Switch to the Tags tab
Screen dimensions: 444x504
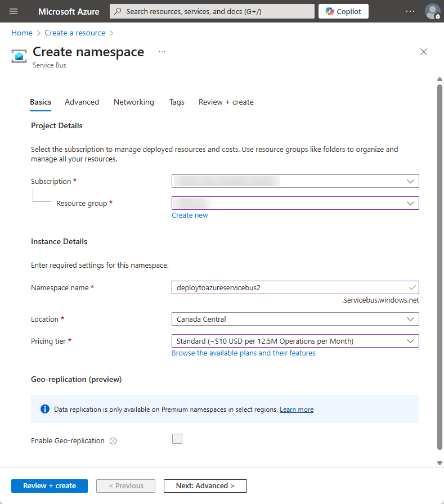tap(177, 102)
